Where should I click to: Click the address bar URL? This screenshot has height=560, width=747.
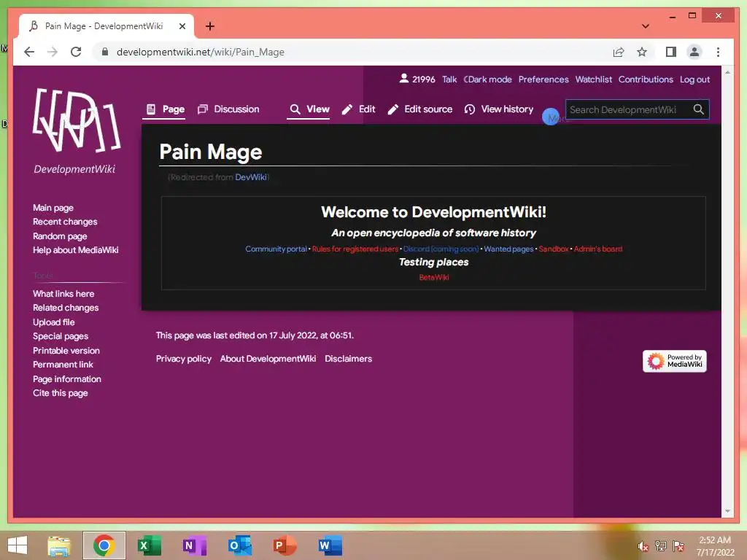200,52
